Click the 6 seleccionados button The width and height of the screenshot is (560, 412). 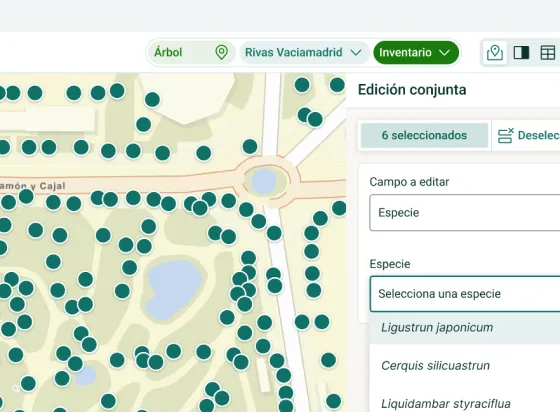tap(424, 135)
